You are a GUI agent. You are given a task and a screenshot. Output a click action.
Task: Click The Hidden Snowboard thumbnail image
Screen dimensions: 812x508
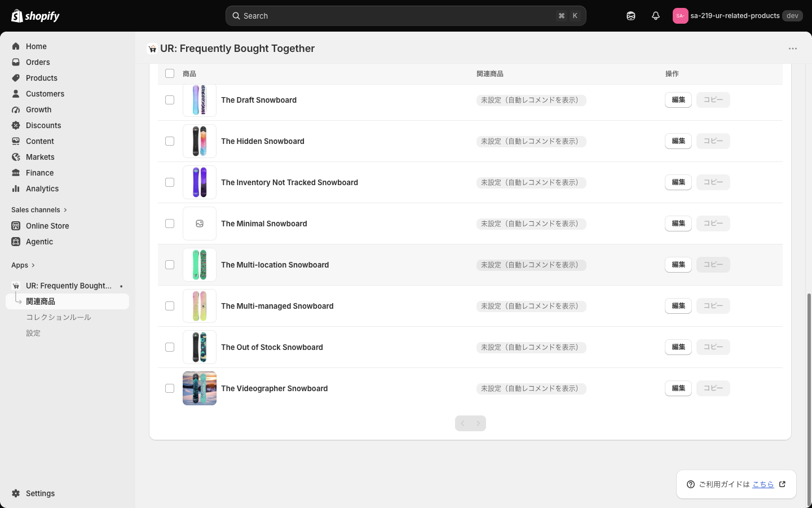[200, 141]
